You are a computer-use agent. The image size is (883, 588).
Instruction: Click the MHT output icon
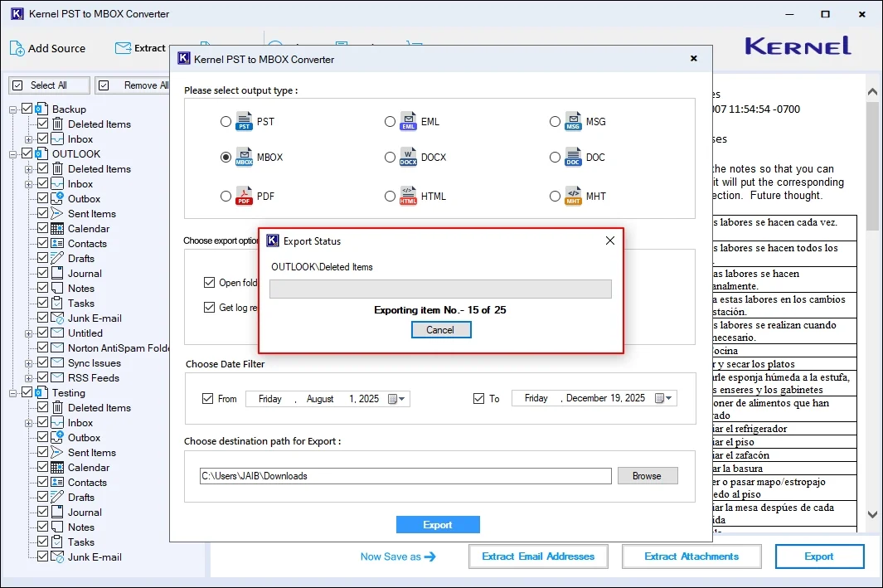pyautogui.click(x=573, y=196)
